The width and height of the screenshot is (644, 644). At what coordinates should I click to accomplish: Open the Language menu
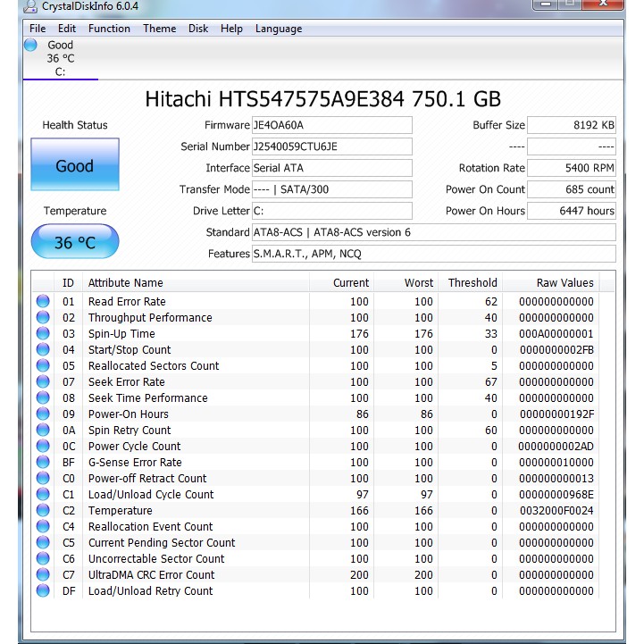click(x=279, y=29)
